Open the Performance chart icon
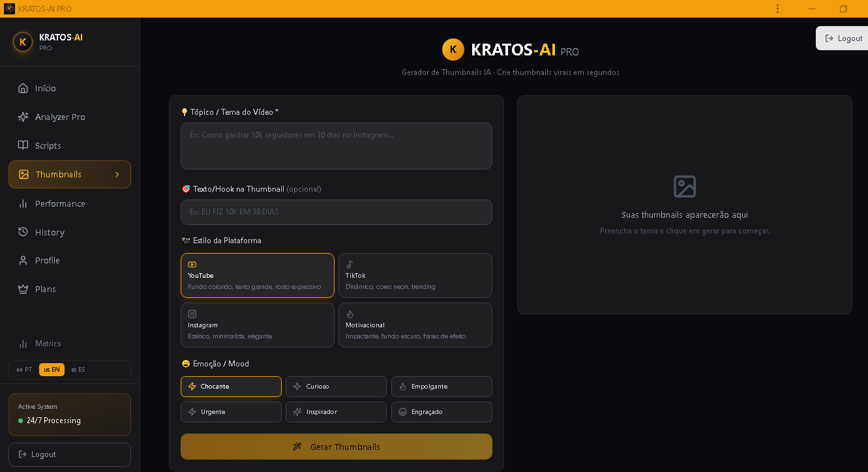Image resolution: width=868 pixels, height=472 pixels. (23, 203)
